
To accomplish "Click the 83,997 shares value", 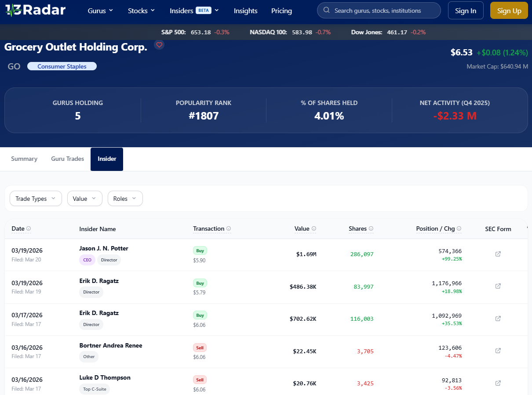I will point(364,286).
